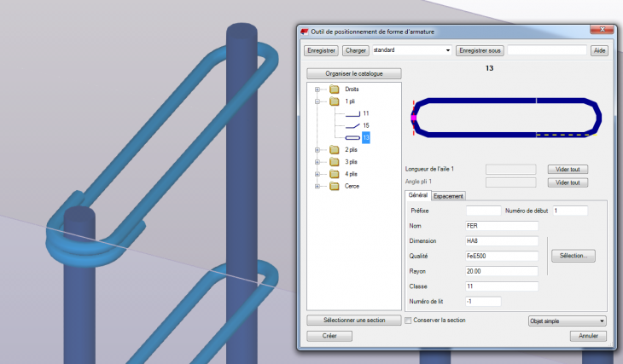This screenshot has height=364, width=623.
Task: Expand the 3 plis folder node
Action: coord(317,162)
